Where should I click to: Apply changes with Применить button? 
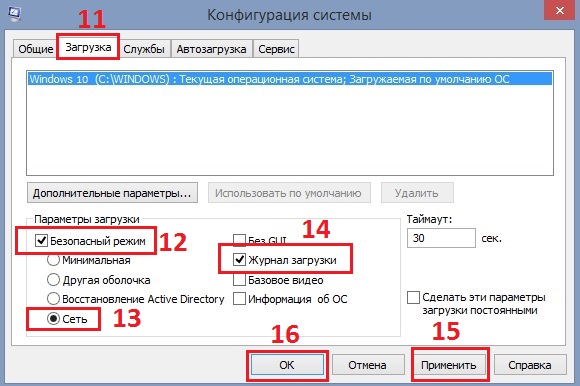point(449,365)
